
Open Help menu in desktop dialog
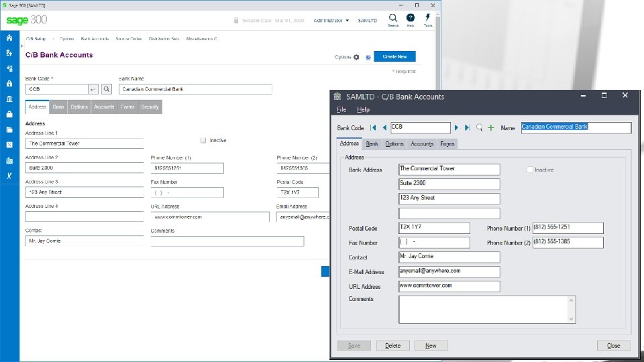[x=363, y=109]
